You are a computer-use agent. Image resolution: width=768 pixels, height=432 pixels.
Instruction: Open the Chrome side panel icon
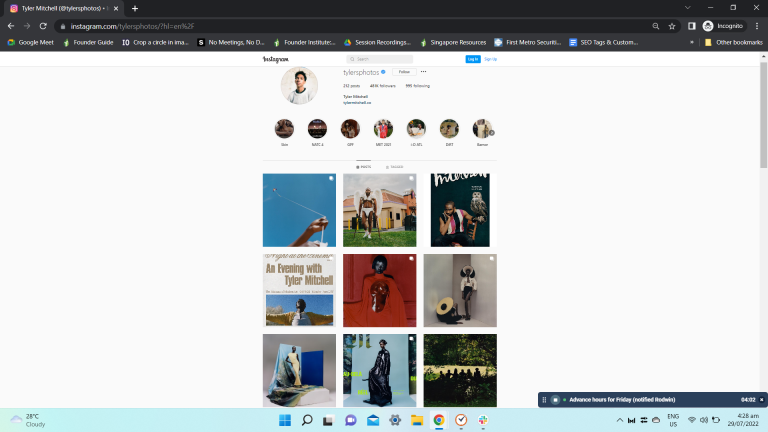tap(690, 25)
